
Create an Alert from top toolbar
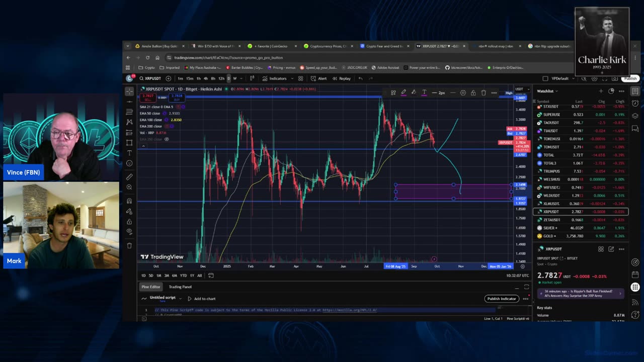coord(318,78)
